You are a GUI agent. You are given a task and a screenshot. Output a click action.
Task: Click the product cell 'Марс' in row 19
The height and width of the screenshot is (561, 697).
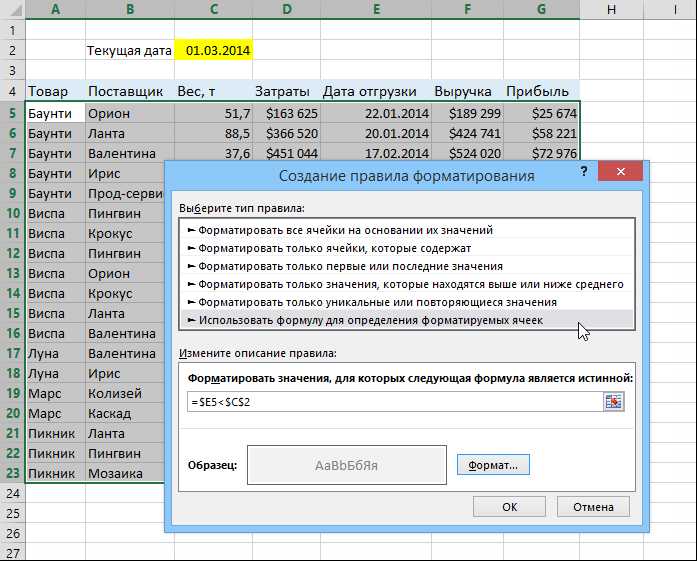[56, 393]
